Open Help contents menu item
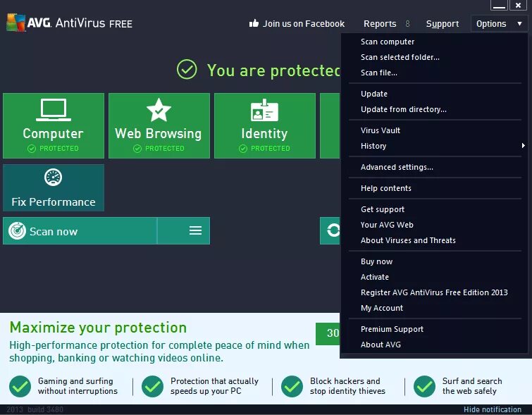Viewport: 532px width, 415px height. coord(385,188)
